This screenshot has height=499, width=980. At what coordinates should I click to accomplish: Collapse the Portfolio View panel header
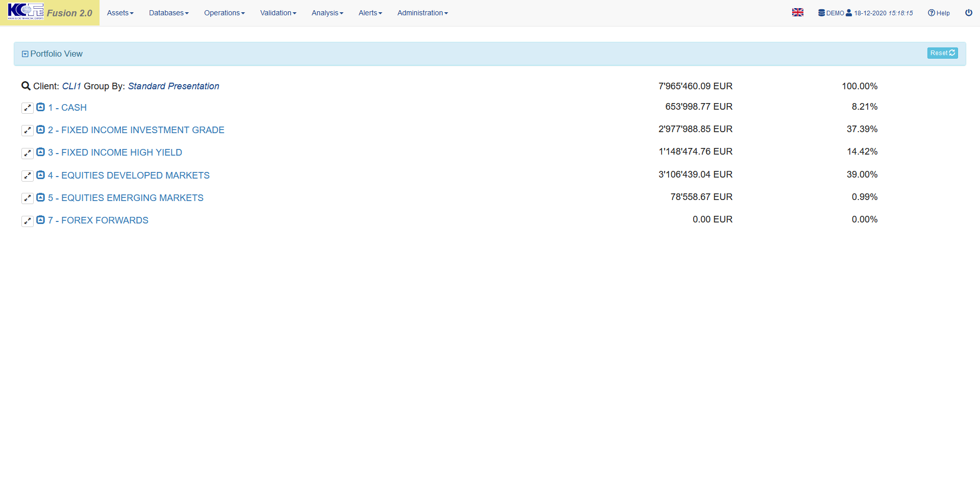pos(25,54)
